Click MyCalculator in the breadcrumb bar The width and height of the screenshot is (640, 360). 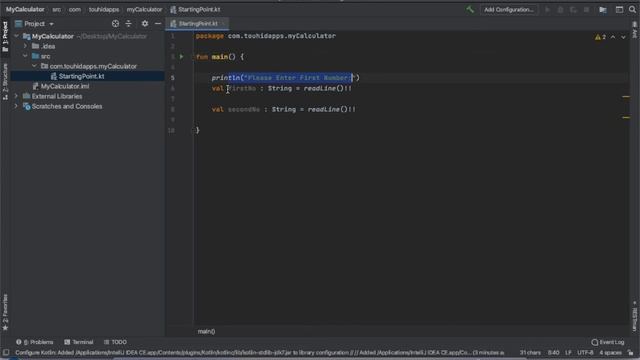pos(25,9)
